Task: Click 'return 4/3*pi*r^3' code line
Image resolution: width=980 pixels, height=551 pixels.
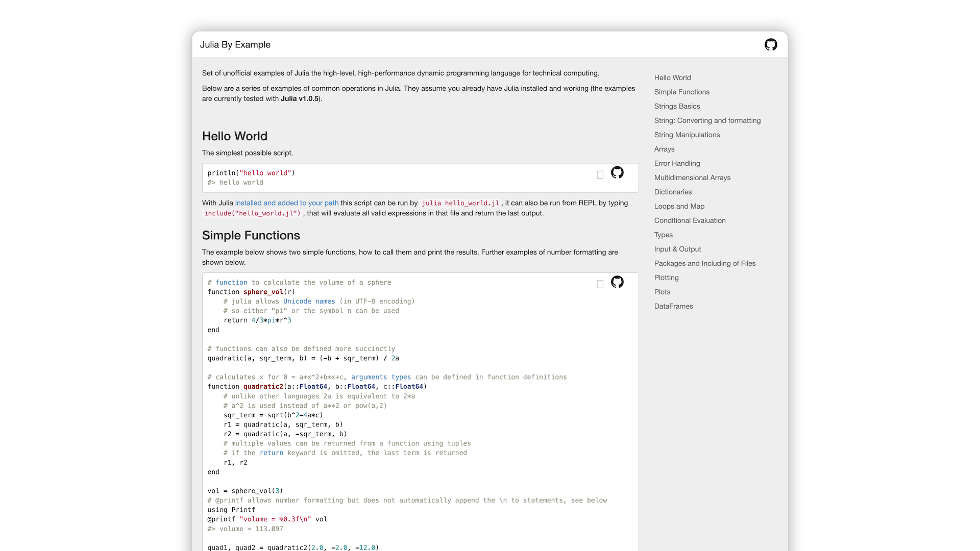Action: [x=257, y=320]
